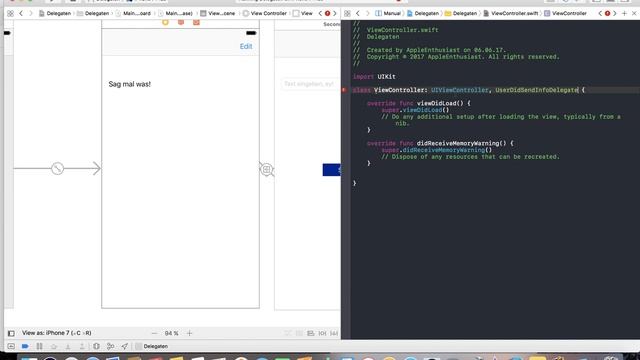Screen dimensions: 640x360
Task: Pause program execution
Action: pyautogui.click(x=39, y=346)
